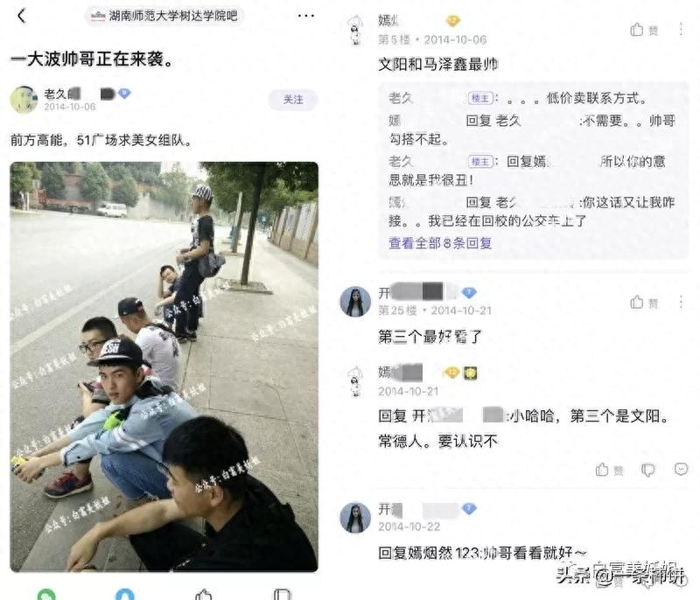Like the 第5楼 comment with thumbs-up
Viewport: 700px width, 600px height.
[x=644, y=30]
